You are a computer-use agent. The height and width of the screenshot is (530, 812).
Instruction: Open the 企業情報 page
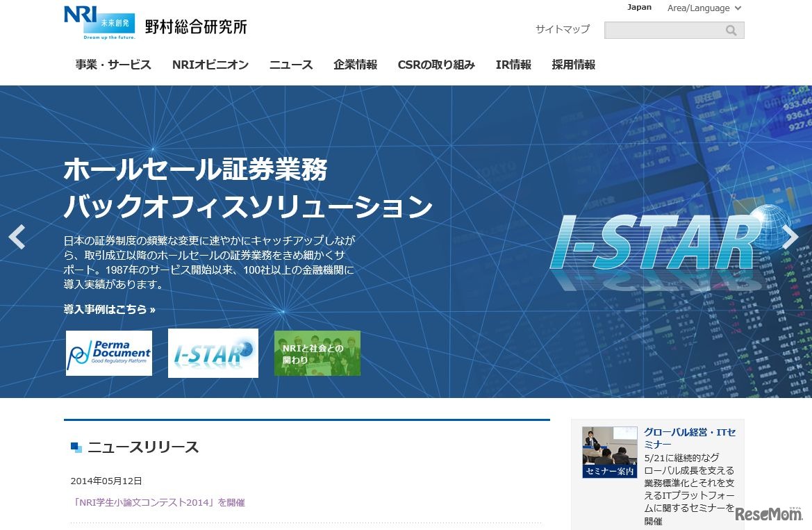tap(355, 65)
